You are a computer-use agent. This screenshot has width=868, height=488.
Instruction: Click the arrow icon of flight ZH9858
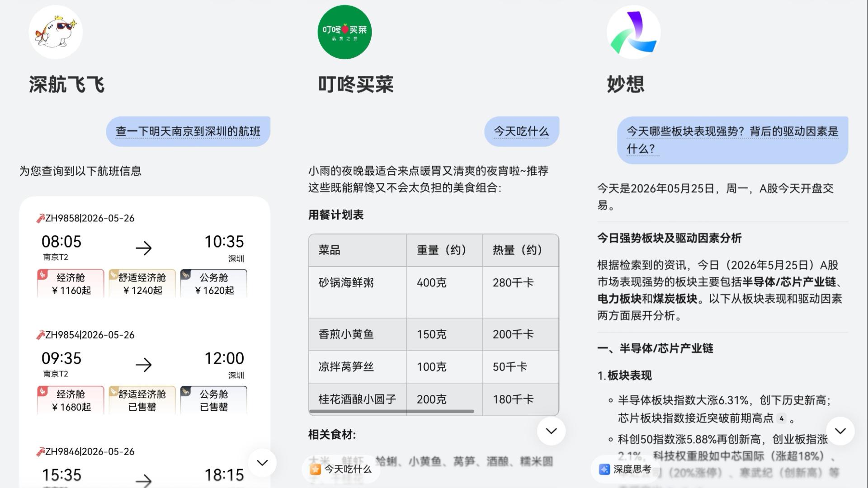[x=144, y=248]
